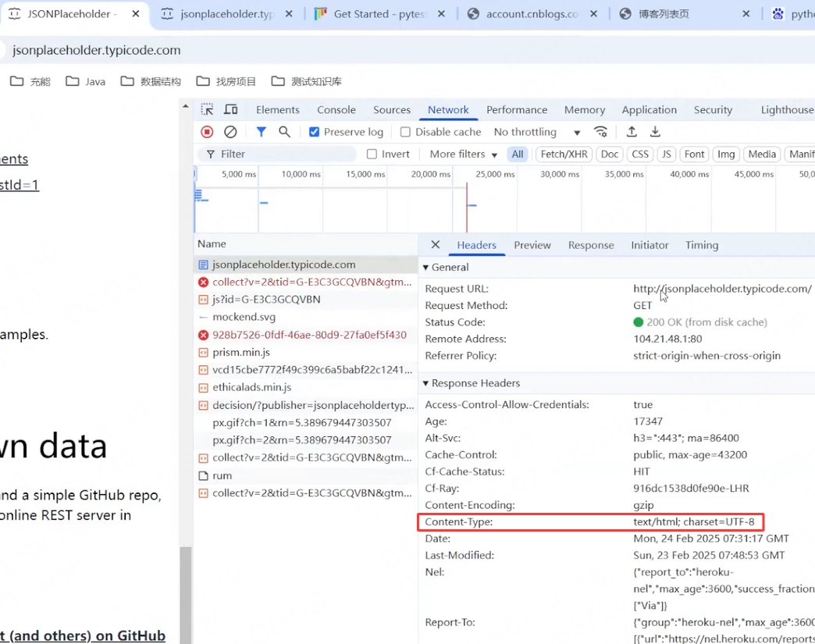
Task: Toggle the device toolbar icon
Action: pos(231,109)
